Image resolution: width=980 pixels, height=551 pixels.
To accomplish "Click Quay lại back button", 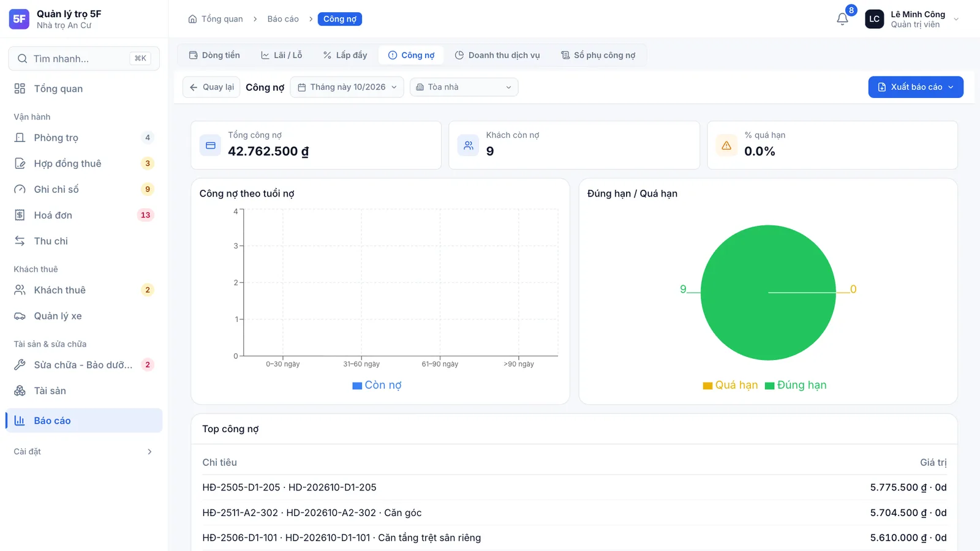I will [x=211, y=87].
